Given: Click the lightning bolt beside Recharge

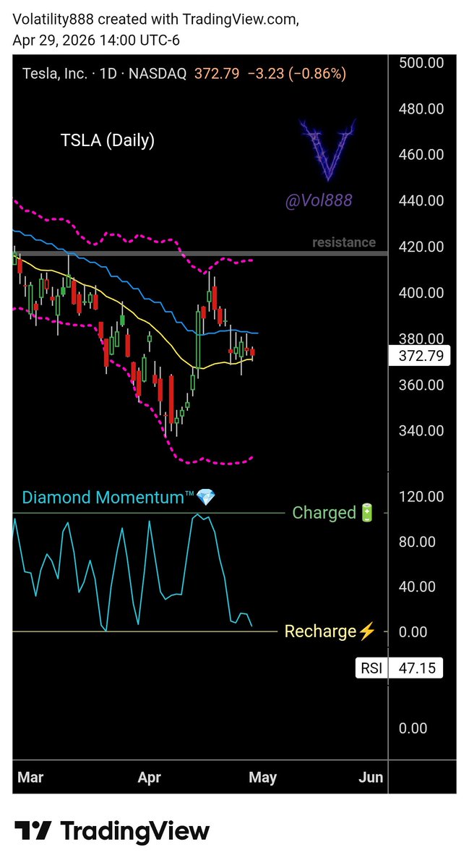Looking at the screenshot, I should tap(367, 631).
